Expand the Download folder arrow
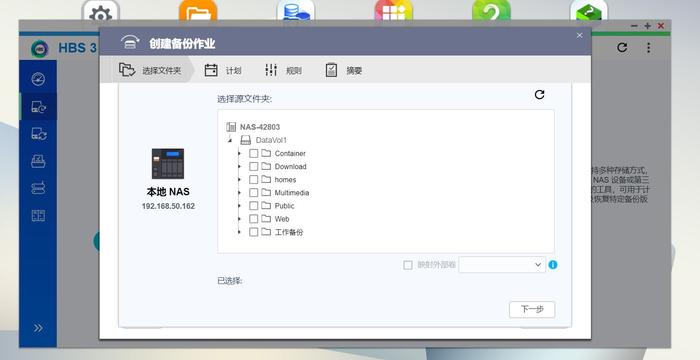Image resolution: width=700 pixels, height=360 pixels. click(239, 166)
